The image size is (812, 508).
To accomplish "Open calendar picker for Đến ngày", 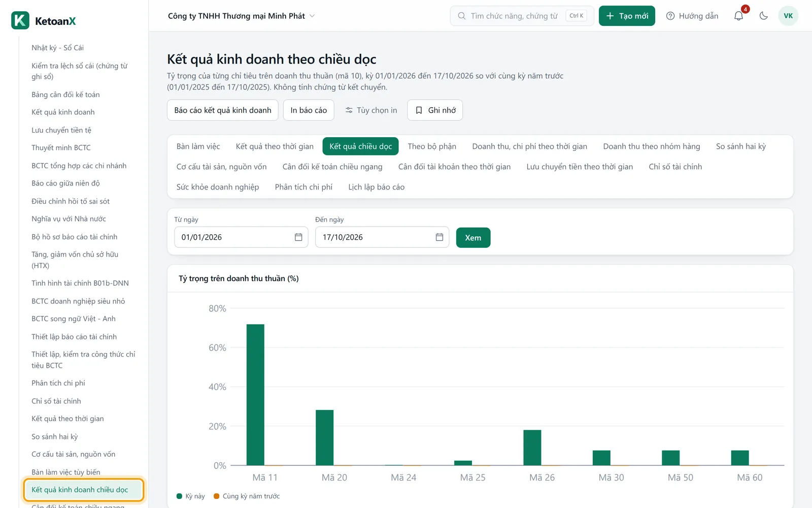I will [439, 237].
